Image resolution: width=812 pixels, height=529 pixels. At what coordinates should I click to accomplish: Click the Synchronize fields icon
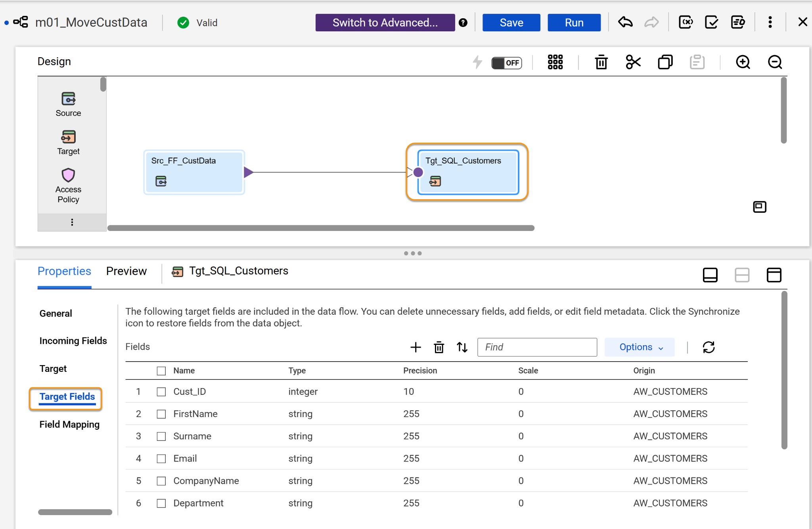point(709,347)
